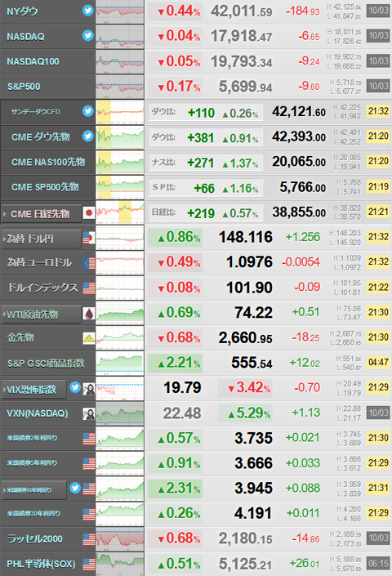Viewport: 392px width, 576px height.
Task: Open the PHL半導体(SOX) mini chart
Action: [120, 565]
